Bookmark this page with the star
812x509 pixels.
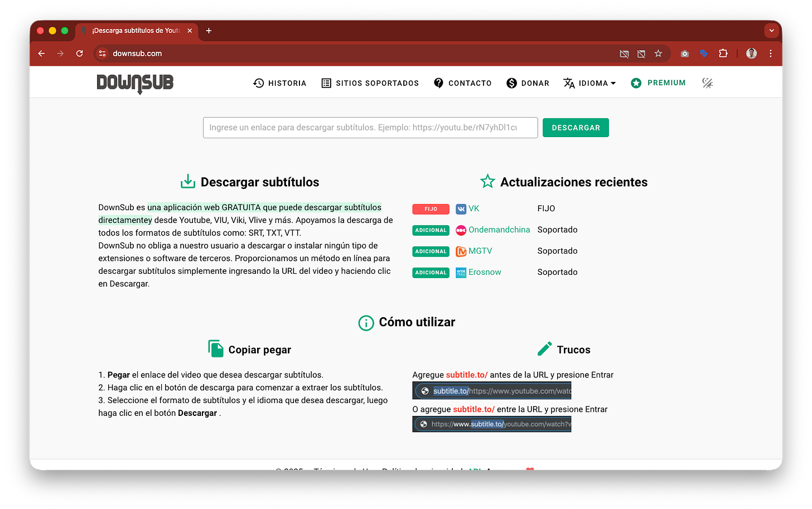[658, 54]
